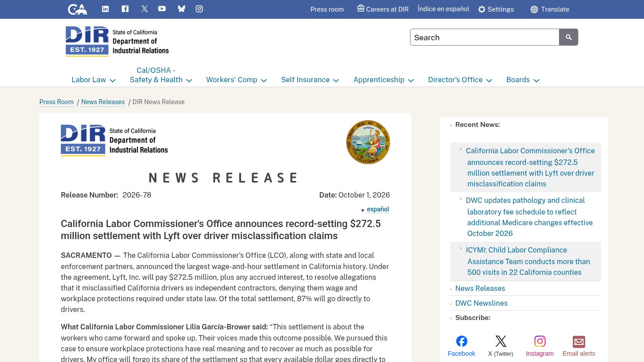The image size is (644, 362).
Task: Click the Search input field
Action: click(x=485, y=37)
